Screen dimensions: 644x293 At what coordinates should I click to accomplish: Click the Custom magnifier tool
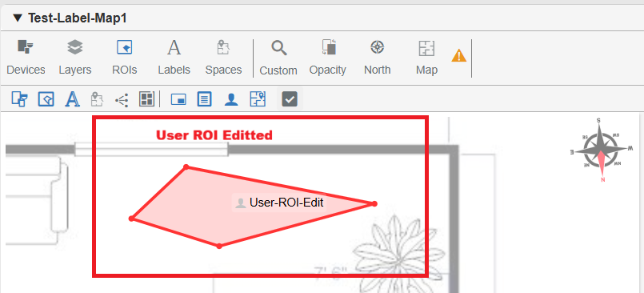[278, 58]
